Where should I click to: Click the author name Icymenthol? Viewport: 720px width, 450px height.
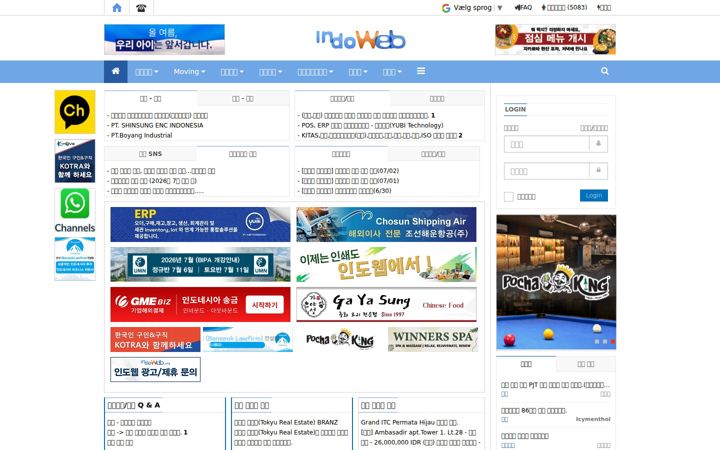[593, 419]
